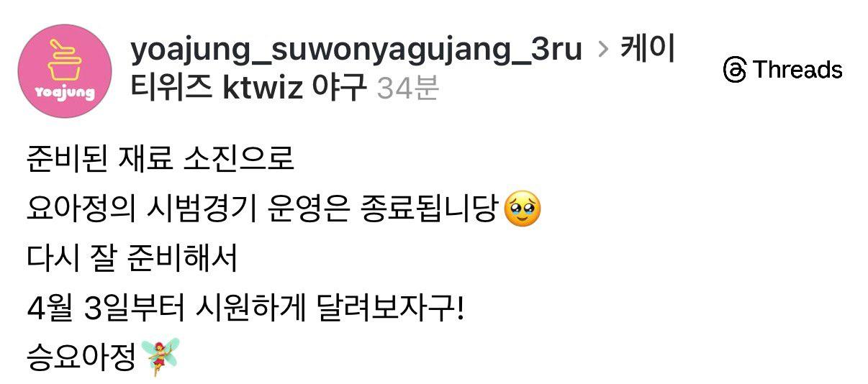Click the teary-eyed face emoji
Image resolution: width=868 pixels, height=384 pixels.
523,209
